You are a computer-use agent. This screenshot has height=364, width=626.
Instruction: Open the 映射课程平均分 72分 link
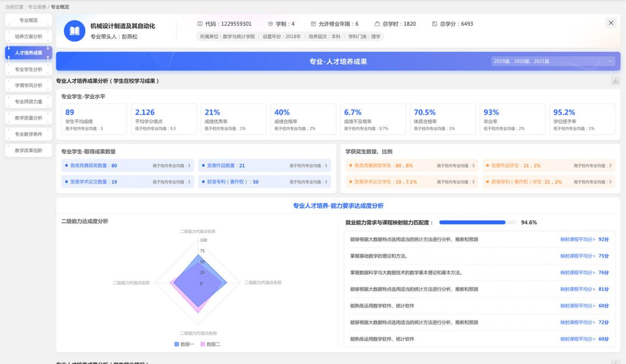click(584, 322)
